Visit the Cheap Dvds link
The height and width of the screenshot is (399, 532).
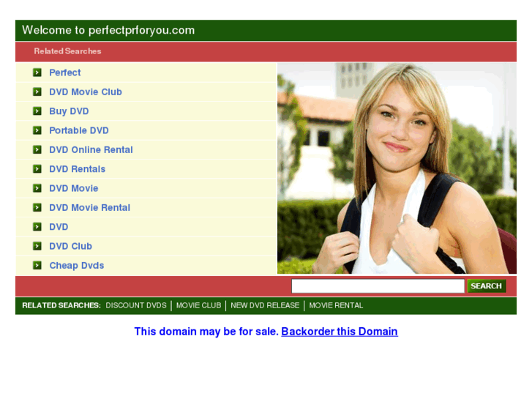click(77, 266)
